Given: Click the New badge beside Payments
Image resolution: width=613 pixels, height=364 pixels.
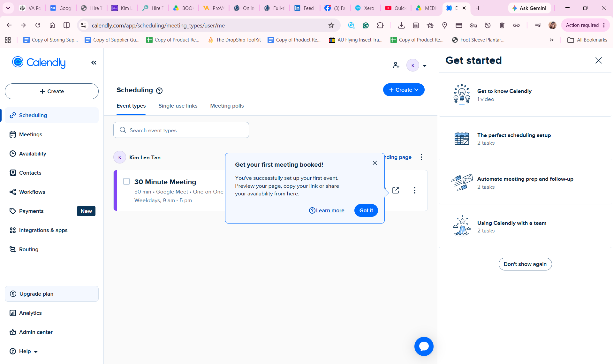Looking at the screenshot, I should click(86, 211).
